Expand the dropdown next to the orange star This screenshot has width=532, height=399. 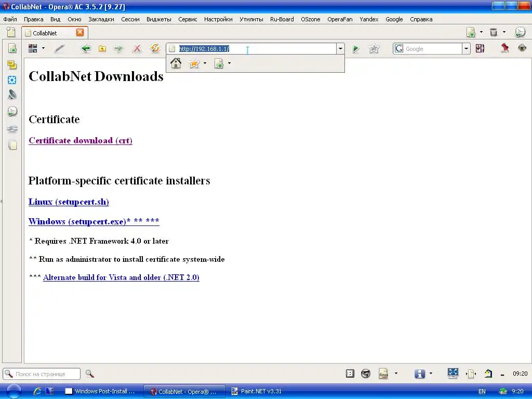(205, 63)
